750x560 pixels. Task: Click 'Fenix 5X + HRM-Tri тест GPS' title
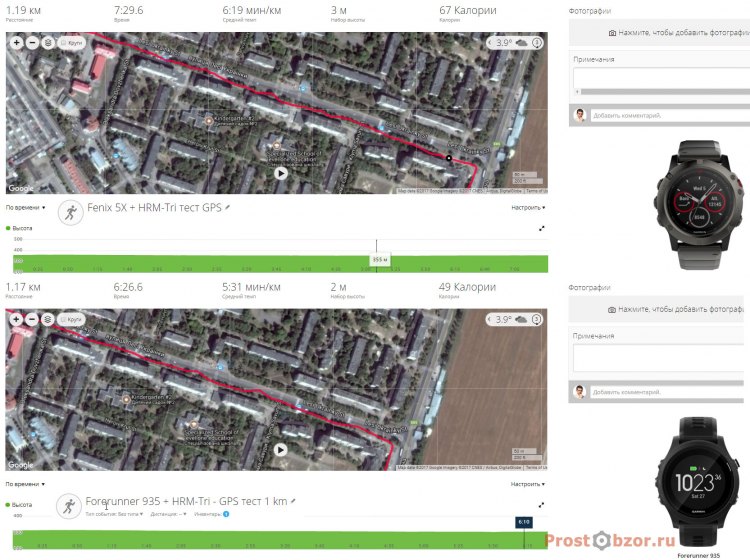click(x=154, y=208)
